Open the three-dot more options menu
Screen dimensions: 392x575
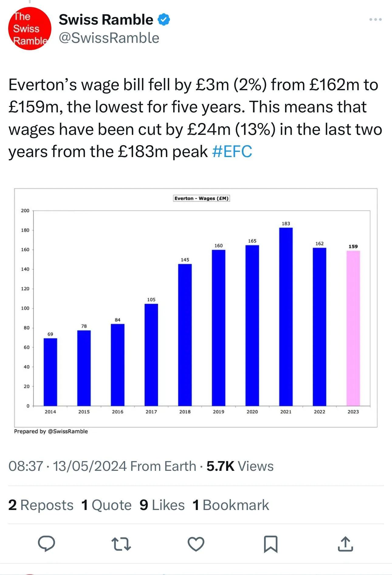click(x=375, y=19)
